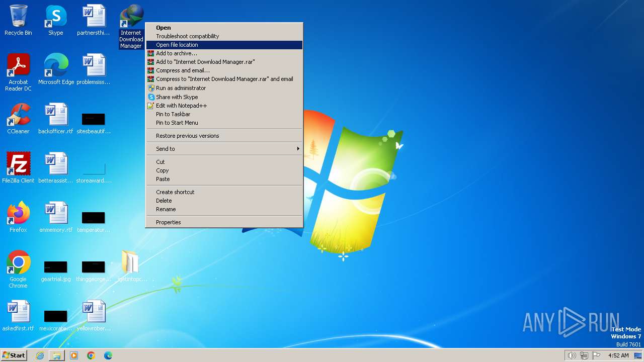Open the volume tray icon

pos(572,355)
